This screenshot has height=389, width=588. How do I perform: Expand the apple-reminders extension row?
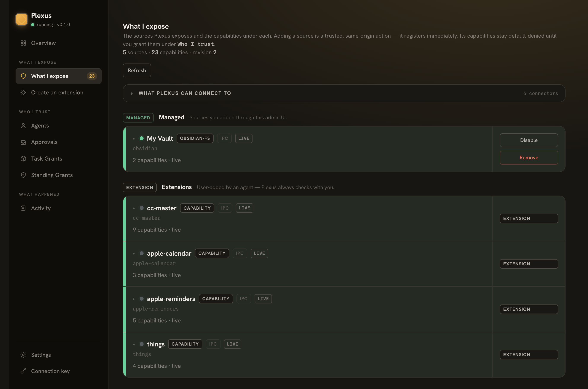point(134,299)
